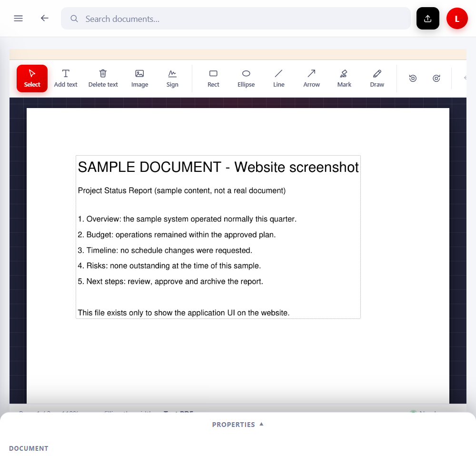This screenshot has height=456, width=476.
Task: Activate the Select tool
Action: pyautogui.click(x=32, y=79)
